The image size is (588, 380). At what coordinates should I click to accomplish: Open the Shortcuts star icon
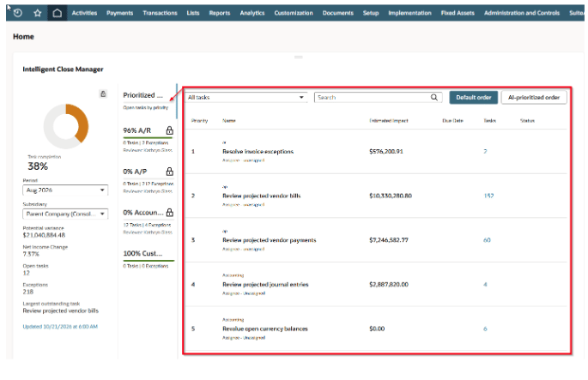click(x=37, y=13)
